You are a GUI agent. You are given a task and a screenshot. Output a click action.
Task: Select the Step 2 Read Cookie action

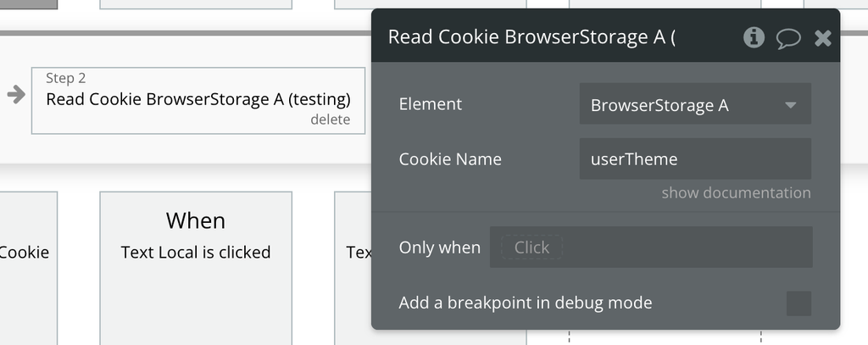coord(198,101)
